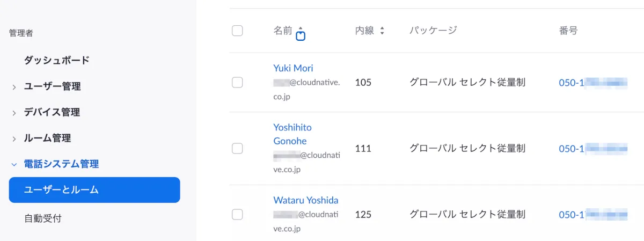Expand the ユーザー管理 section chevron
The width and height of the screenshot is (644, 241).
pyautogui.click(x=14, y=87)
